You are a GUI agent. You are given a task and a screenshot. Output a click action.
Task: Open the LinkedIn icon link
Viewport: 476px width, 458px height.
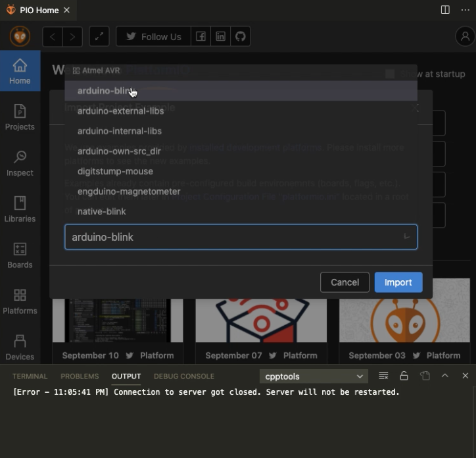point(220,36)
